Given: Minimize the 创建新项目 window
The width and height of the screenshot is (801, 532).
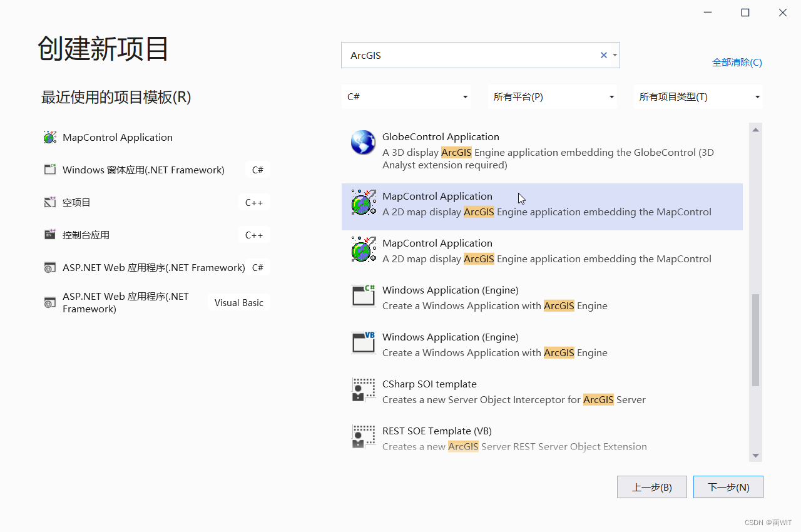Looking at the screenshot, I should pyautogui.click(x=708, y=13).
